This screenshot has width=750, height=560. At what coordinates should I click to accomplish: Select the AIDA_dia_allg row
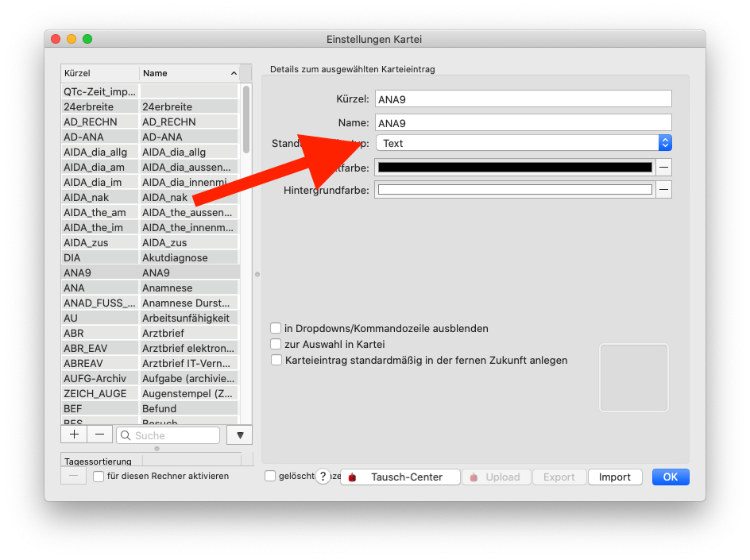point(149,152)
